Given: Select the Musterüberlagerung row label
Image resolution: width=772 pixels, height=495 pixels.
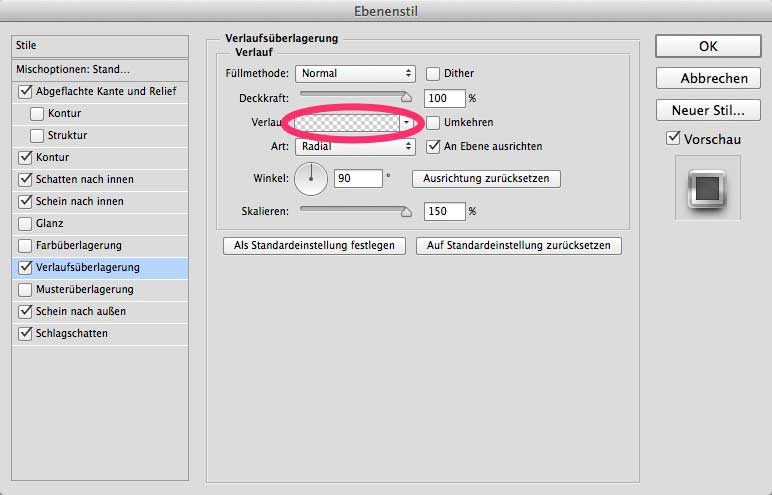Looking at the screenshot, I should 85,290.
